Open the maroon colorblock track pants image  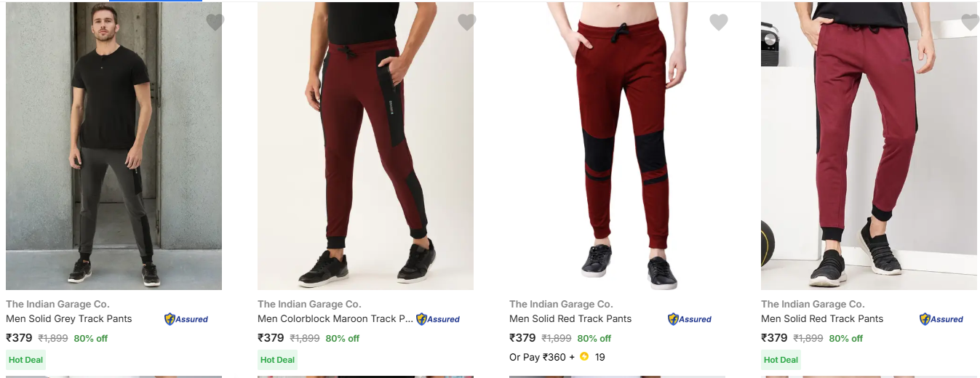pos(365,145)
